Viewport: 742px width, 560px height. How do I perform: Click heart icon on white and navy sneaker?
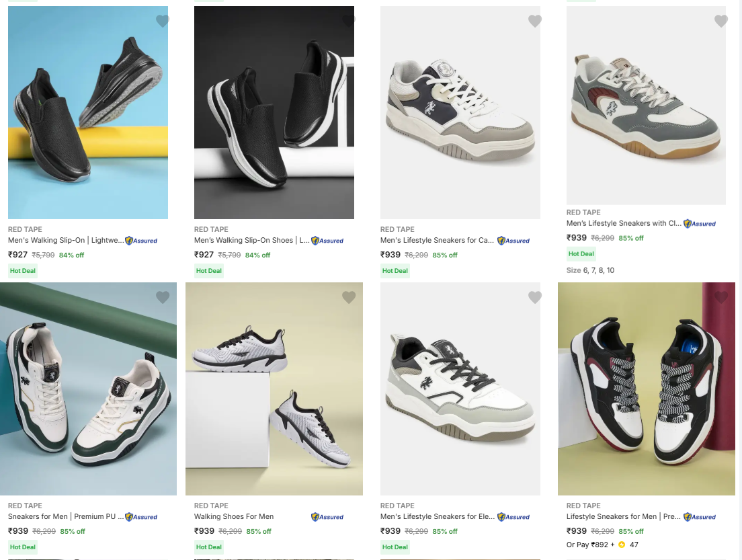(535, 22)
